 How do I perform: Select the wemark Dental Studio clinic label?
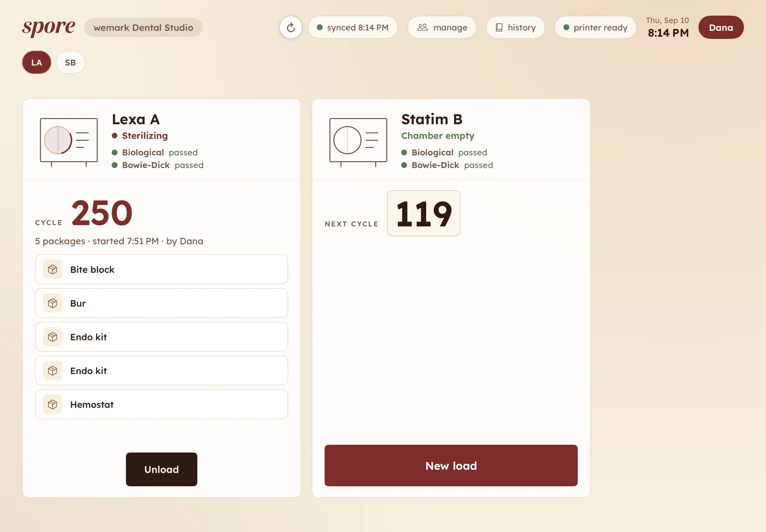[143, 27]
